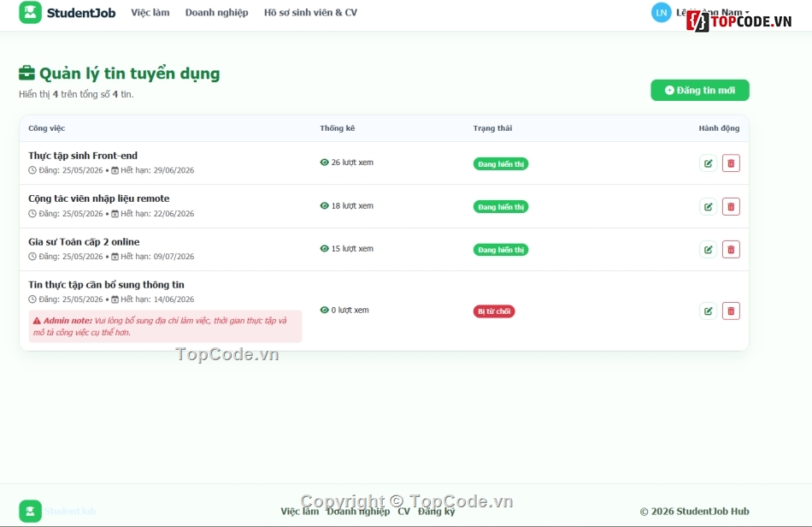
Task: Click the Thống kê column header
Action: click(x=338, y=128)
